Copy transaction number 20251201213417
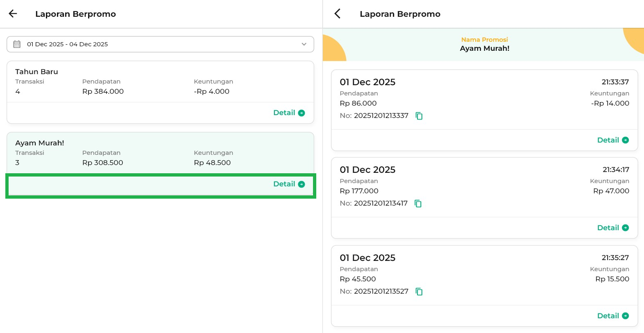The height and width of the screenshot is (333, 644). [x=418, y=204]
